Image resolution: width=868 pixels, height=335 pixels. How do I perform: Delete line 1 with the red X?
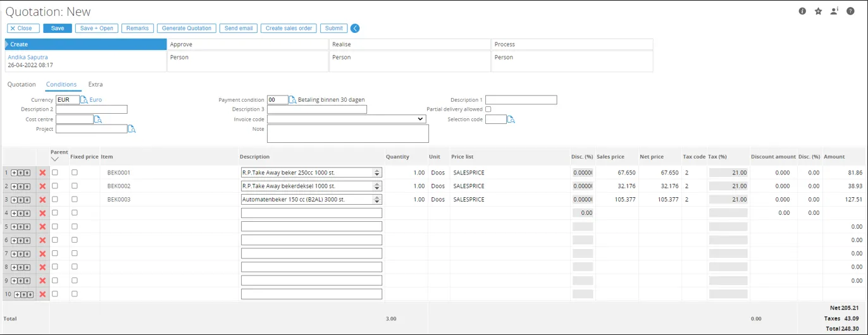pyautogui.click(x=42, y=173)
